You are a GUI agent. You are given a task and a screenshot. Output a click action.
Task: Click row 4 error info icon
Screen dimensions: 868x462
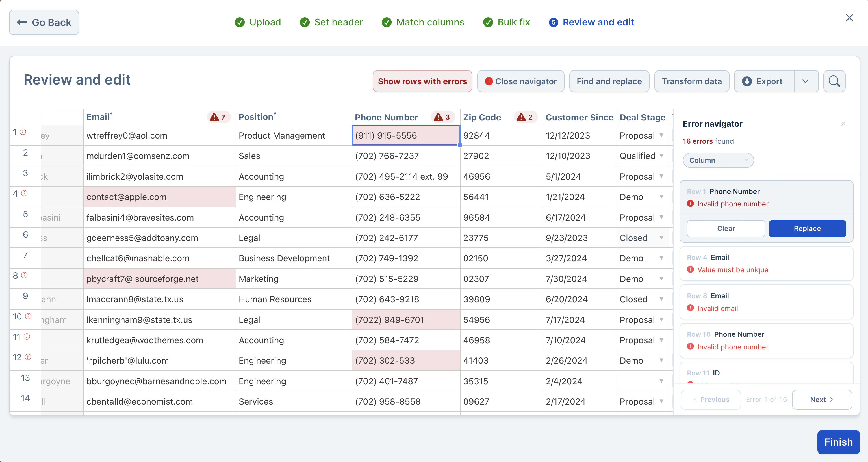tap(24, 193)
